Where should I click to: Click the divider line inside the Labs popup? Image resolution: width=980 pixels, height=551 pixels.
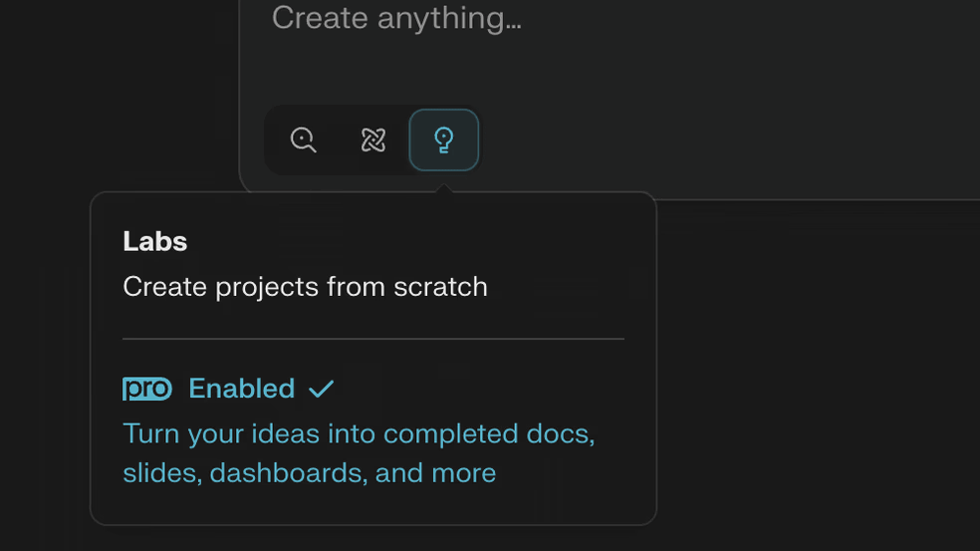tap(373, 339)
